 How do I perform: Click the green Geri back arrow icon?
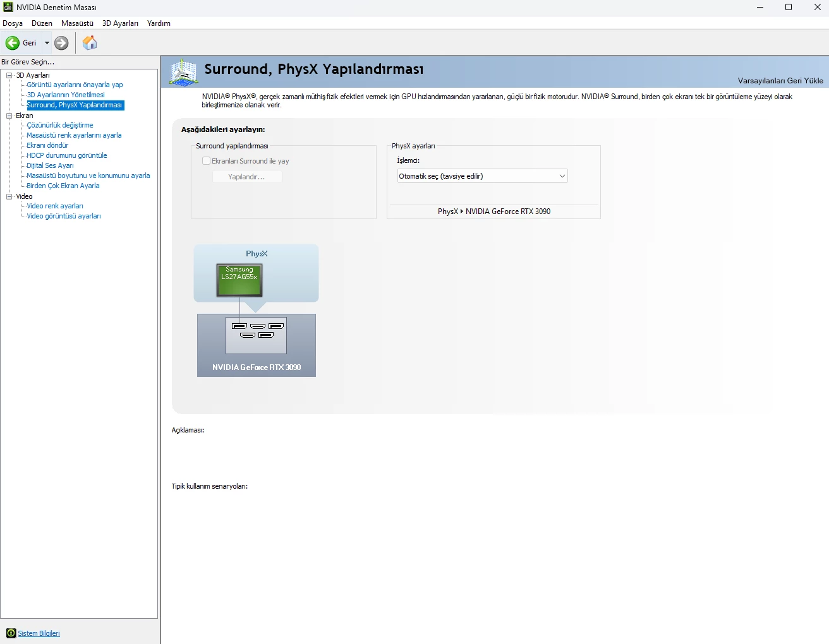pyautogui.click(x=13, y=43)
